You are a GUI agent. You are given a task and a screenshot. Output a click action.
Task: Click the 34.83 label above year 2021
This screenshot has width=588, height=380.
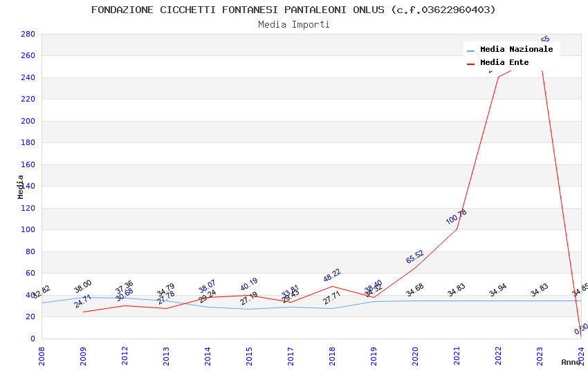[x=457, y=290]
